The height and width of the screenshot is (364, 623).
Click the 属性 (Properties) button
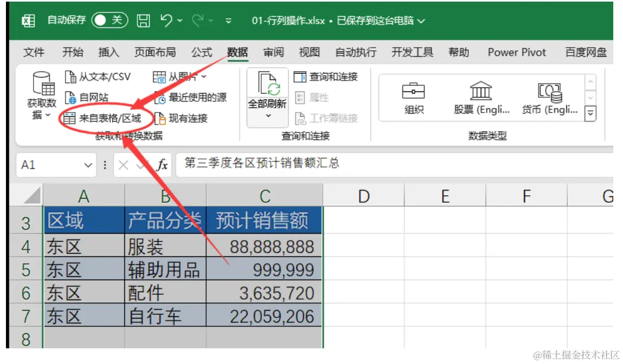click(x=312, y=97)
